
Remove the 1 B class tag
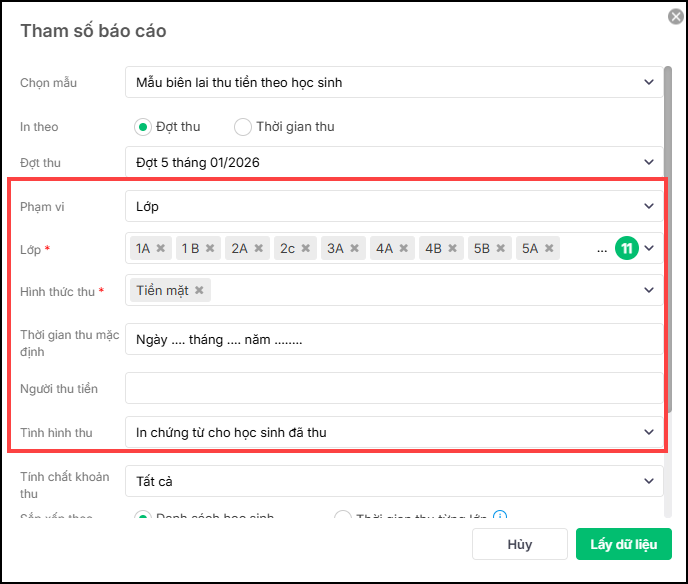210,248
